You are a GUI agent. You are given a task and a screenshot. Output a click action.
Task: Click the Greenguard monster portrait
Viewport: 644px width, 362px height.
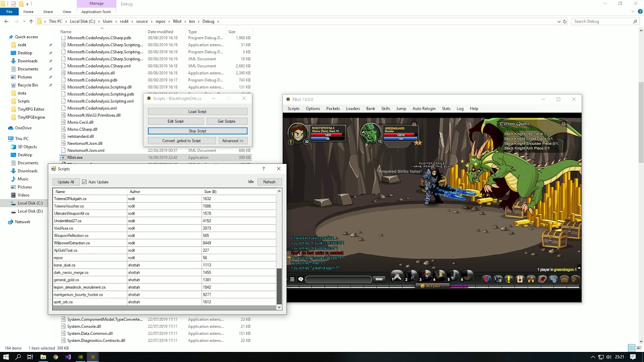pyautogui.click(x=371, y=133)
